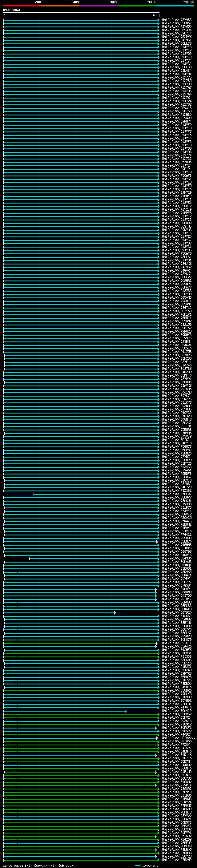
Task: Select UniRef100_Q9LKJ2 label
Action: 177,206
